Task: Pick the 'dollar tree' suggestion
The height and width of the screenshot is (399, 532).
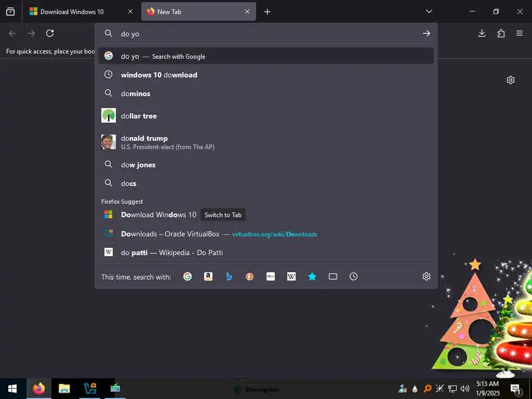Action: pos(266,116)
